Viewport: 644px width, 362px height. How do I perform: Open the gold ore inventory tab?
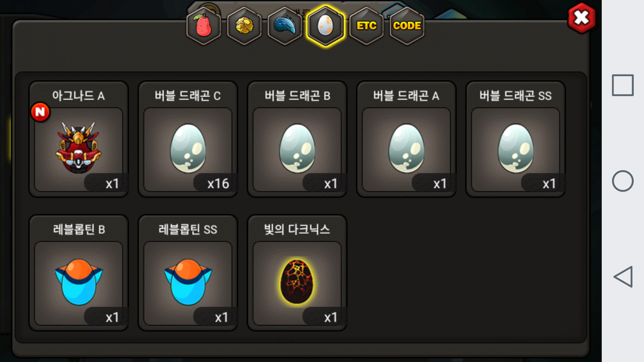pos(244,26)
